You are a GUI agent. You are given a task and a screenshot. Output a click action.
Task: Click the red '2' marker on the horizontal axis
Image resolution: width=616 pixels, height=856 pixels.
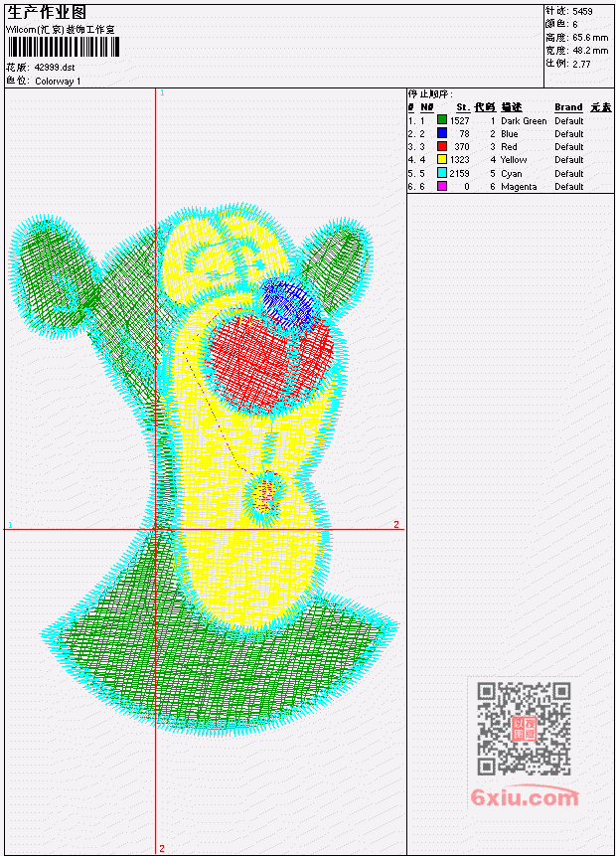click(396, 524)
